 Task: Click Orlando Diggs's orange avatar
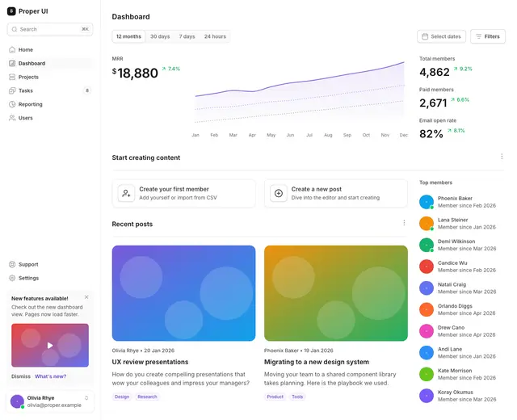pyautogui.click(x=427, y=309)
